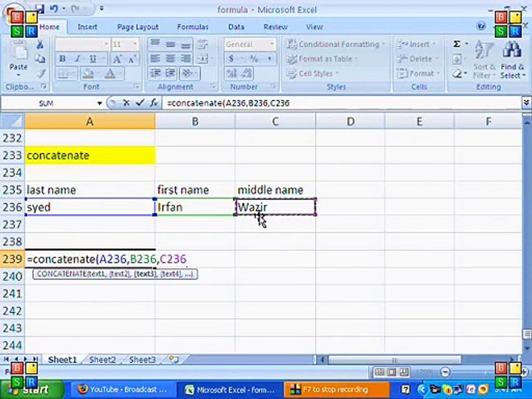Switch to Formulas tab

(193, 27)
